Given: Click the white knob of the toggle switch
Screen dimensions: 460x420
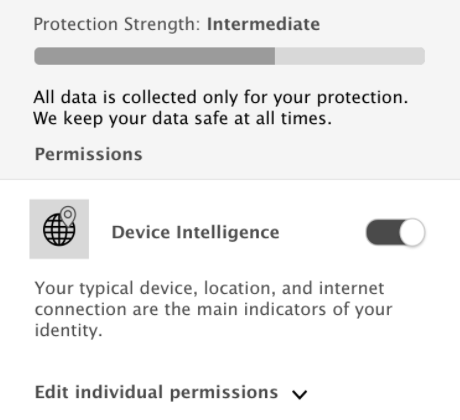Looking at the screenshot, I should tap(412, 232).
